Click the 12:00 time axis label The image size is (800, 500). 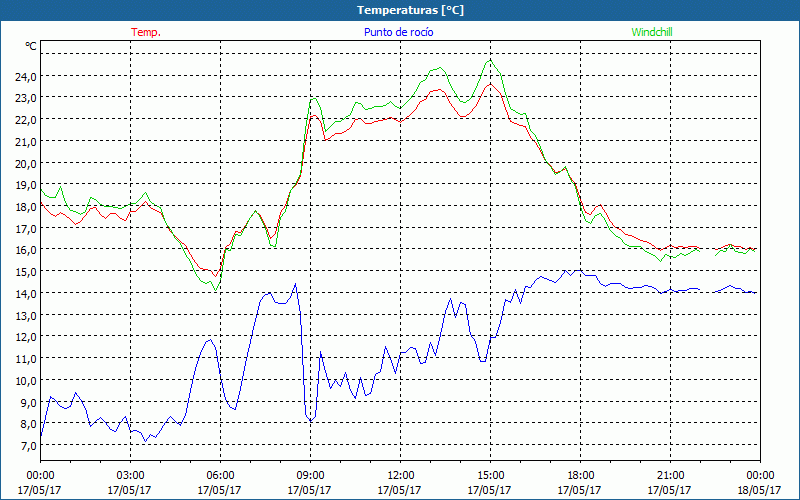(400, 476)
